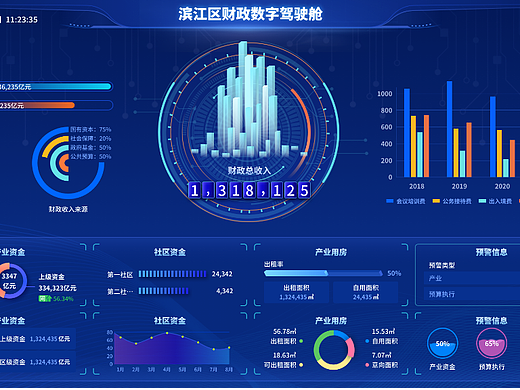This screenshot has width=520, height=390.
Task: Click the 1000 y-axis value on bar chart
Action: click(385, 94)
